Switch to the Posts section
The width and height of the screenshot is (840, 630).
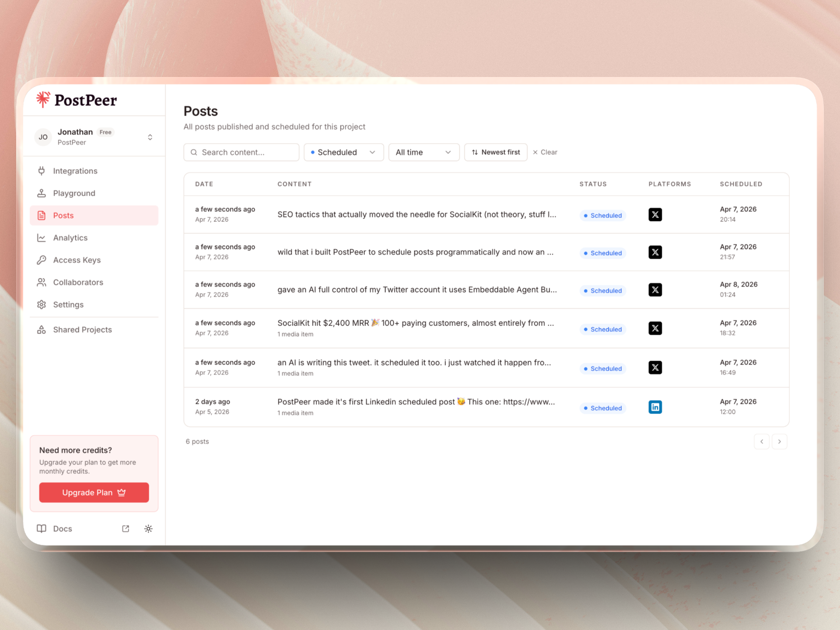pyautogui.click(x=63, y=215)
